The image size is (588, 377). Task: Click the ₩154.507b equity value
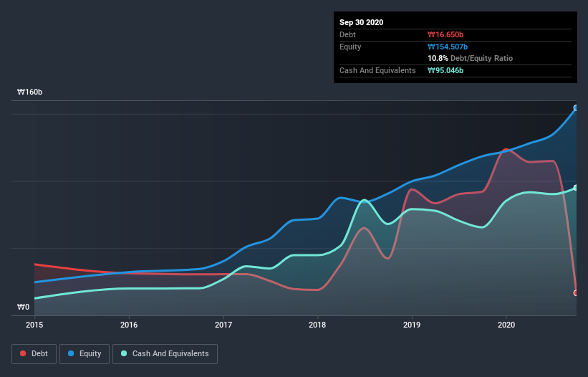448,47
